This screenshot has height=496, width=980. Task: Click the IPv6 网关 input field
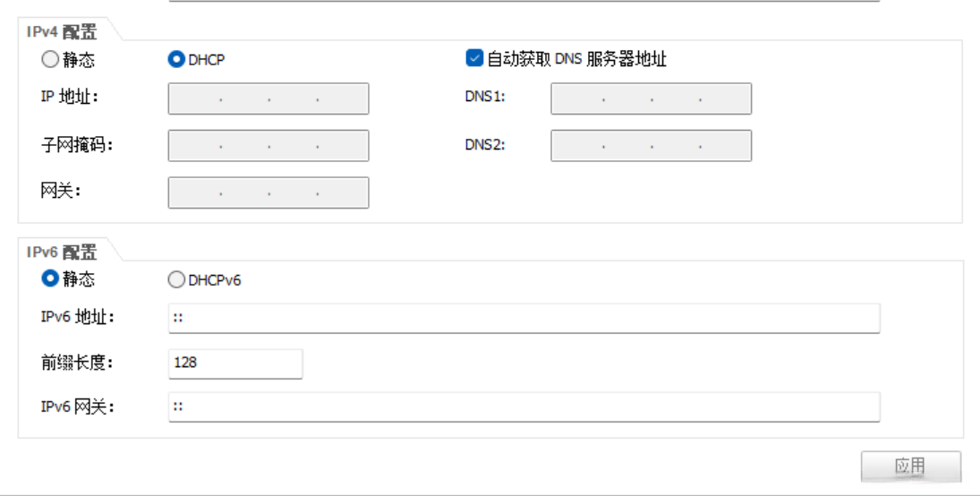(524, 406)
